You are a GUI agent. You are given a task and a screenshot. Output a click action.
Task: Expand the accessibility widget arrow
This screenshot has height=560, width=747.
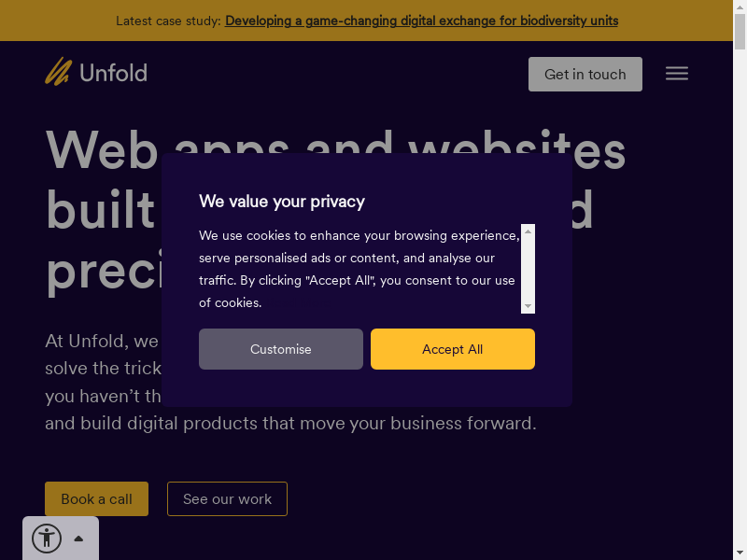[x=78, y=539]
